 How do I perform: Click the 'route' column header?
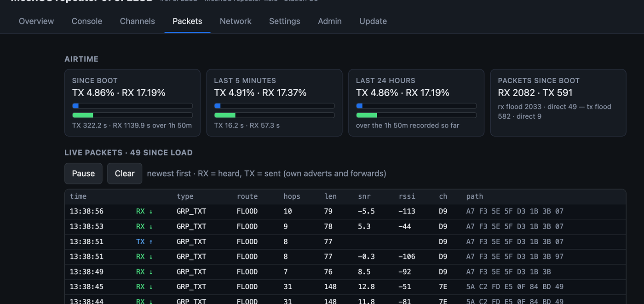(x=247, y=196)
